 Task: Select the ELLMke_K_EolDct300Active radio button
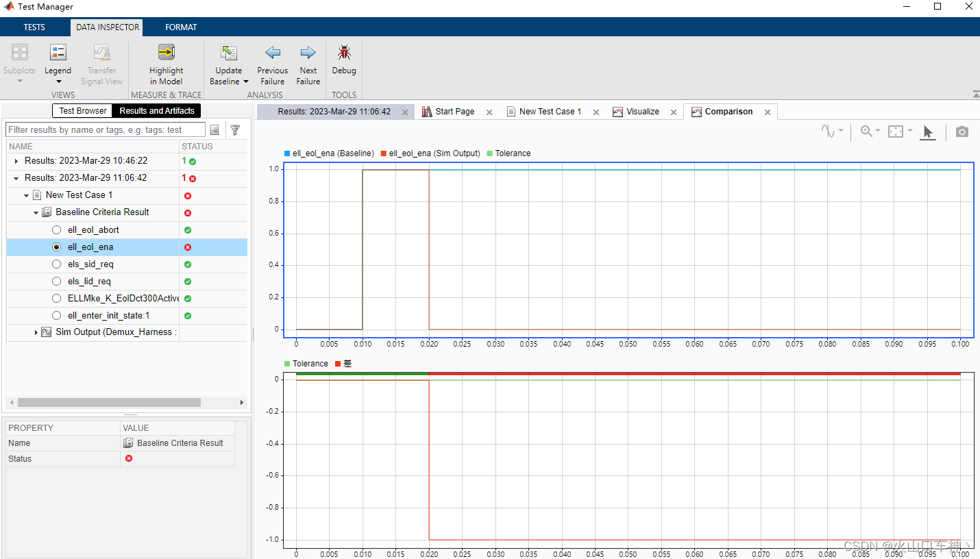57,299
